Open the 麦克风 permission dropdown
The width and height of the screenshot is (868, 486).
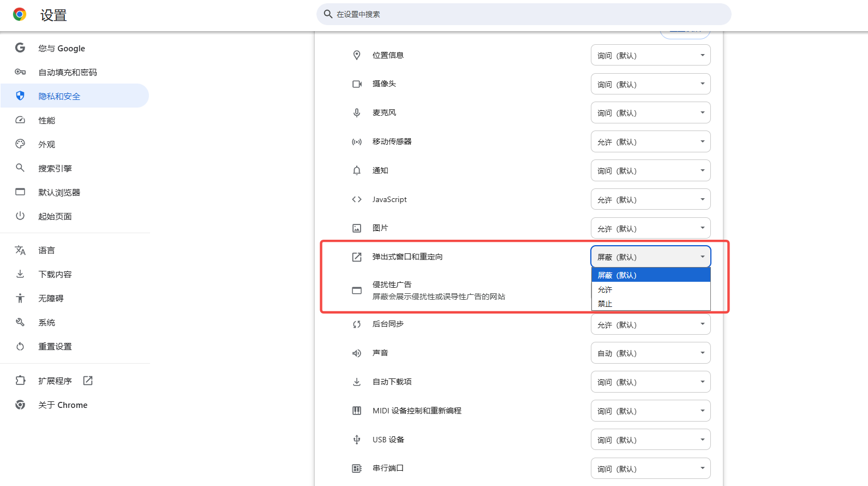[651, 112]
